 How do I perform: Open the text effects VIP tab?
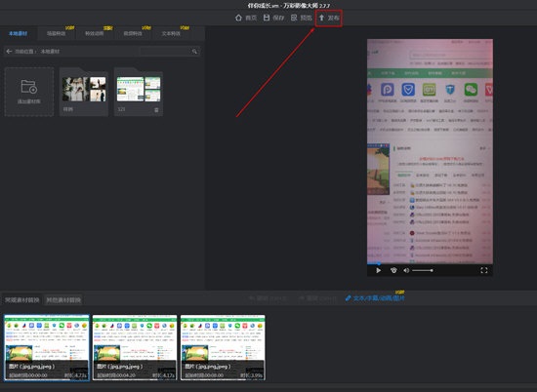(x=171, y=33)
